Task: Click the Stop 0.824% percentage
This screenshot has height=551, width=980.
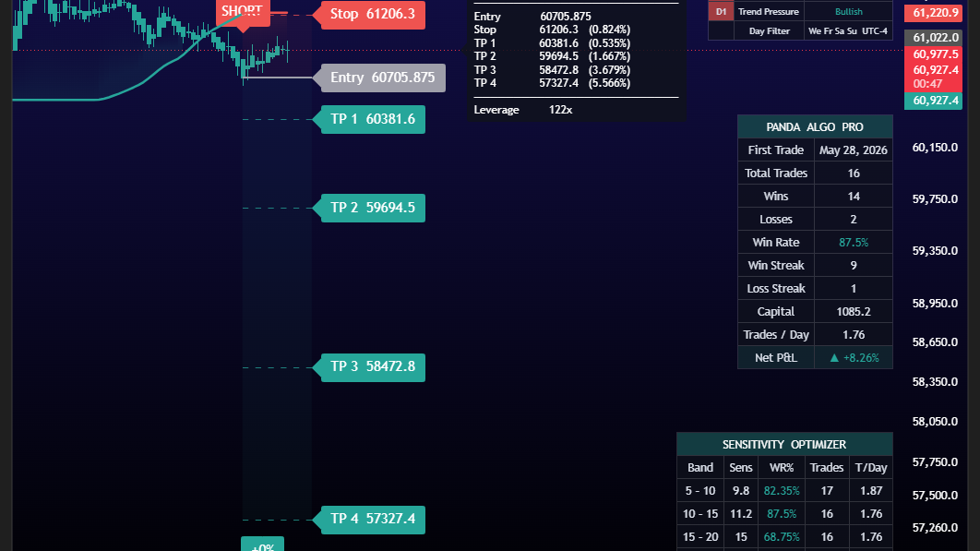Action: point(609,30)
